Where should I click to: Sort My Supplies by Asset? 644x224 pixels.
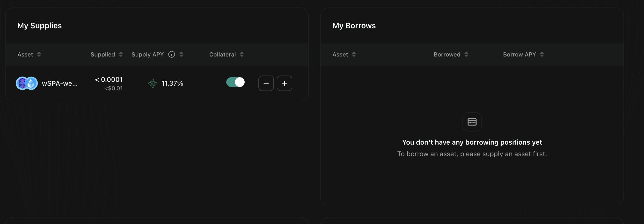(x=39, y=55)
